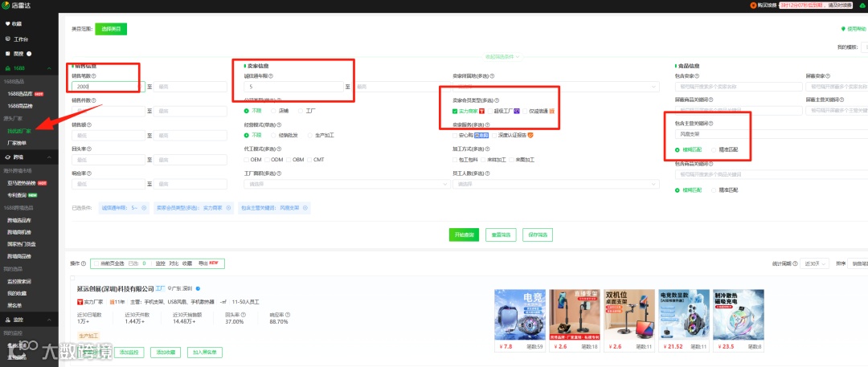
Task: Remove the 风扇支架 selected condition tag
Action: [x=305, y=207]
